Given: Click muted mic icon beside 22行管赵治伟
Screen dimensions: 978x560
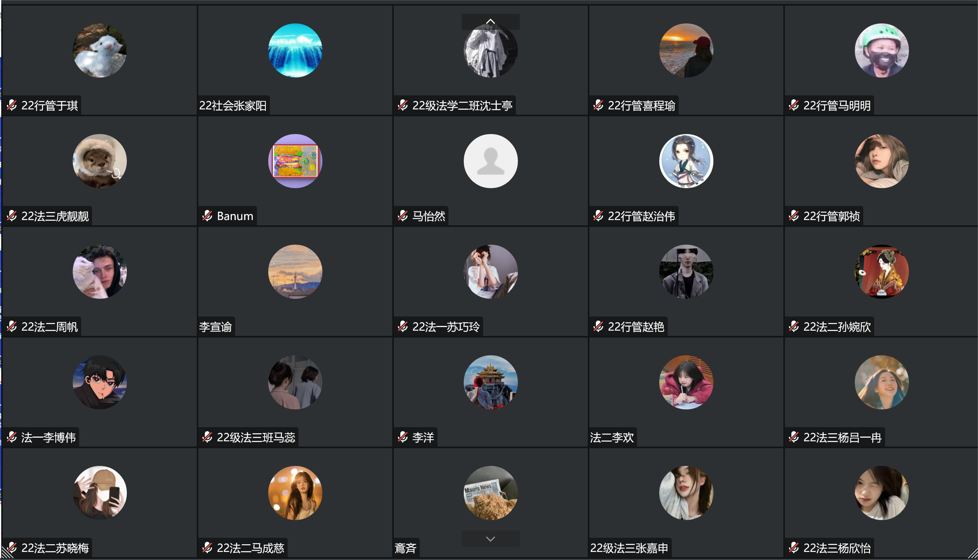Looking at the screenshot, I should 599,216.
